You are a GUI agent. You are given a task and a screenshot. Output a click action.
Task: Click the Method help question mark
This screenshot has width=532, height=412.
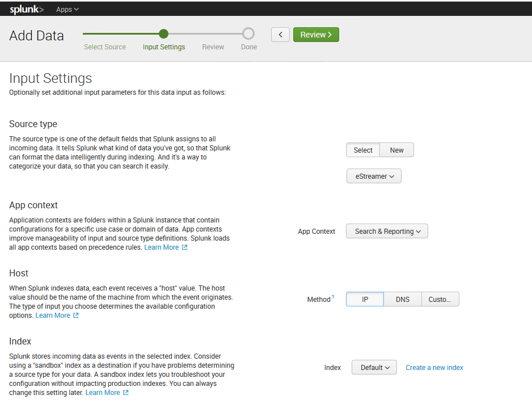(333, 297)
